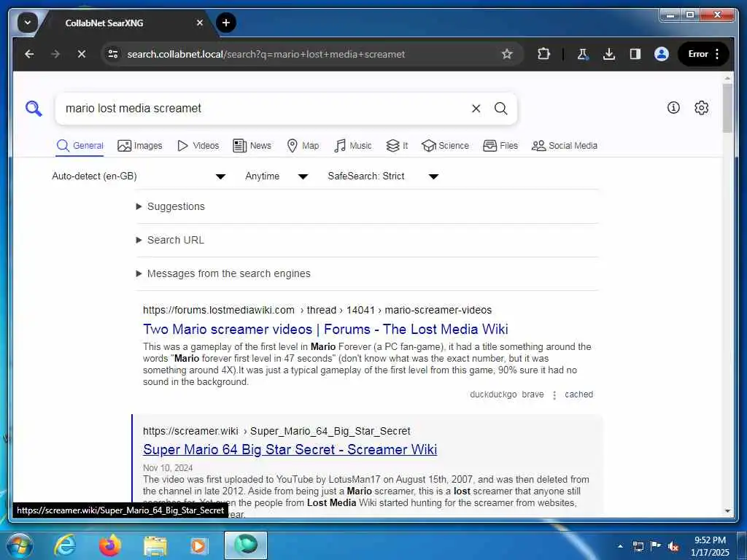Switch to News search category
Screen dimensions: 747x560
(252, 146)
